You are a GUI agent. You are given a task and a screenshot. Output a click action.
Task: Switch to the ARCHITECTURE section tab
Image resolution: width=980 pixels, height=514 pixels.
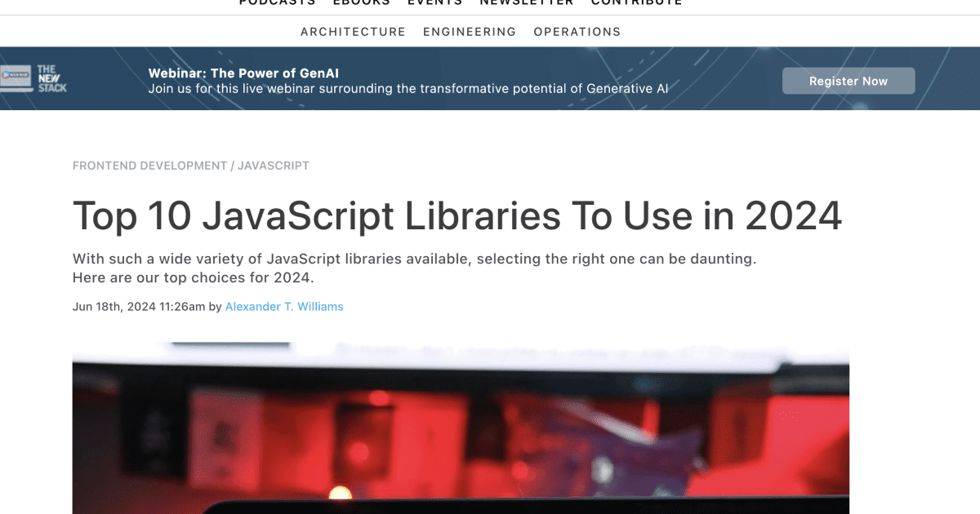(353, 32)
